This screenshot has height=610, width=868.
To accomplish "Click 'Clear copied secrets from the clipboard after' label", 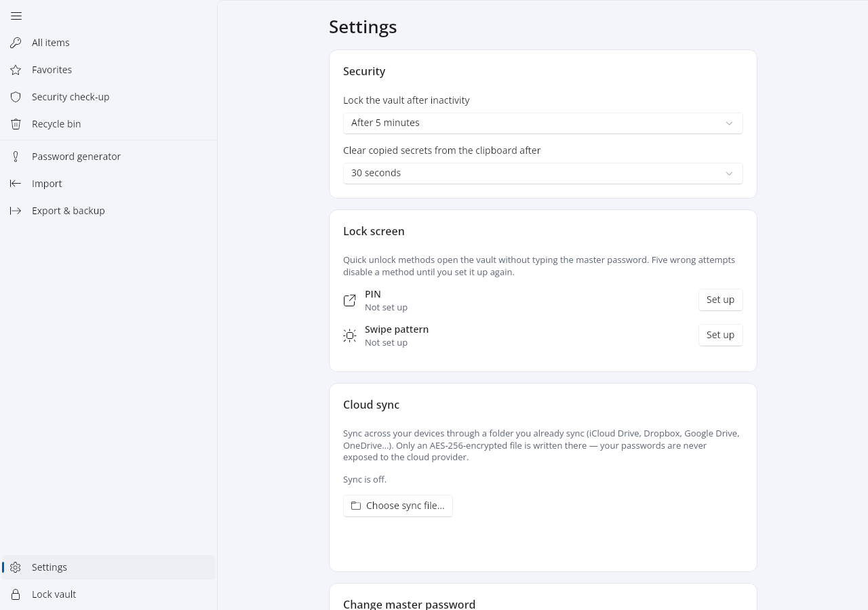I will 441,150.
